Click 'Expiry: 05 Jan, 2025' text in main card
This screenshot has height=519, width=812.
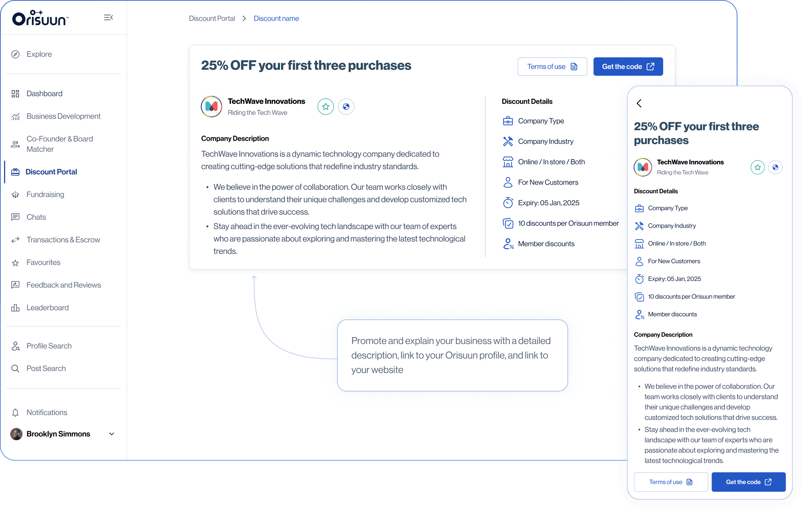[x=549, y=203]
